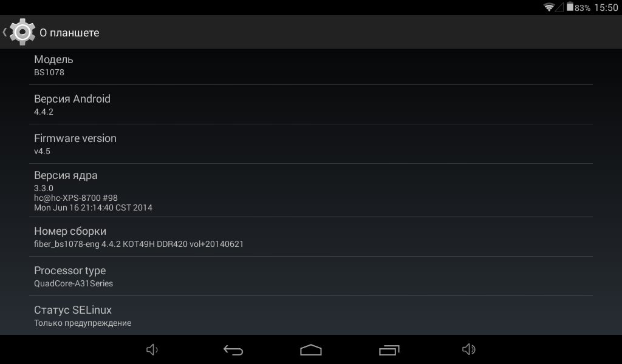Tap the О планшете title

(x=69, y=33)
